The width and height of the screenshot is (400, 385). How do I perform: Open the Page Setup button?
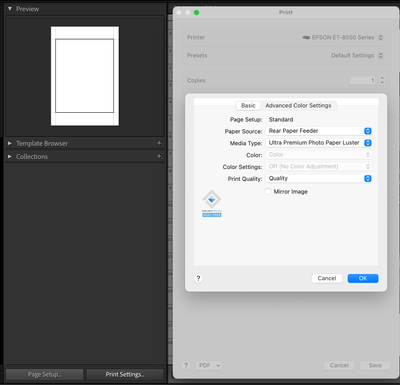coord(44,374)
